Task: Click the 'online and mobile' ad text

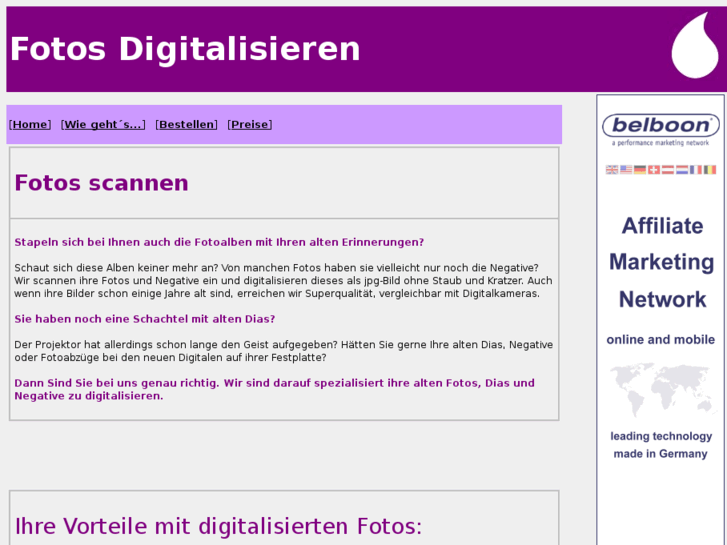Action: [661, 340]
